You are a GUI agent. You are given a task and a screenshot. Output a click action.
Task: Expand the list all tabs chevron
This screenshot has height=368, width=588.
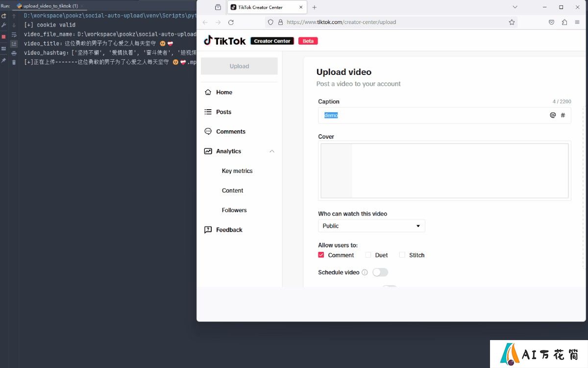515,7
